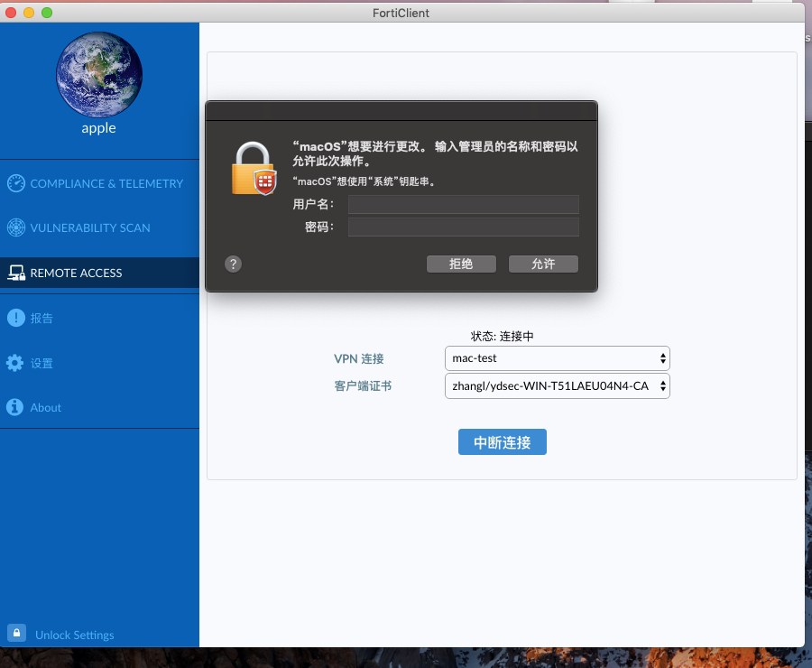The width and height of the screenshot is (812, 668).
Task: Click the red close window button
Action: [x=11, y=13]
